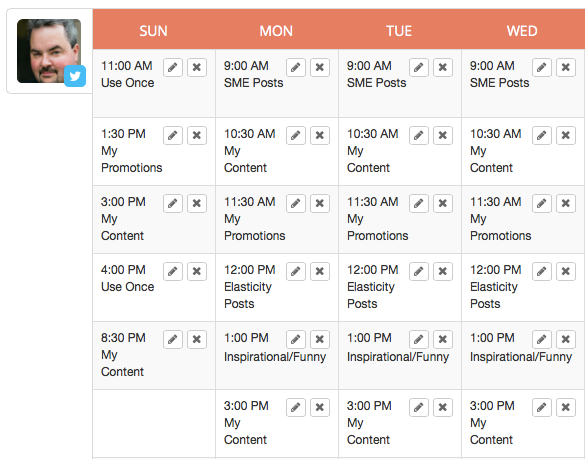Edit Monday 9:00 AM SME Posts slot
585x459 pixels.
click(x=296, y=68)
